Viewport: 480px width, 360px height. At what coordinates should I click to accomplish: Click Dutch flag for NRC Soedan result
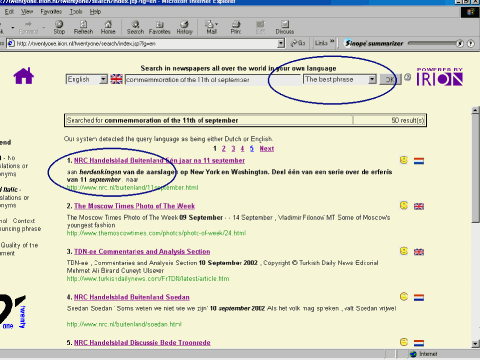(419, 297)
